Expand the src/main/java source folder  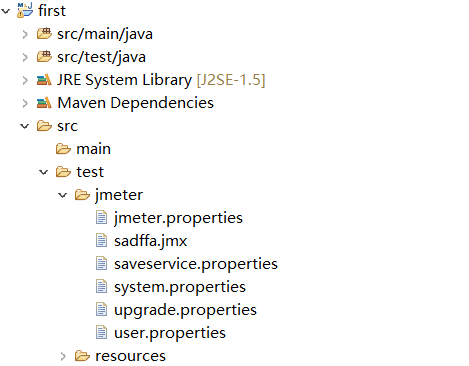click(x=25, y=34)
